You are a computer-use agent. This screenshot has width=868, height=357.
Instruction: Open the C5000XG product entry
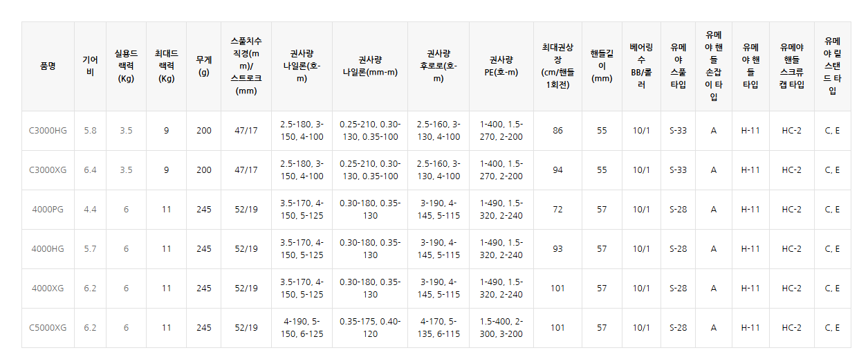pyautogui.click(x=48, y=328)
